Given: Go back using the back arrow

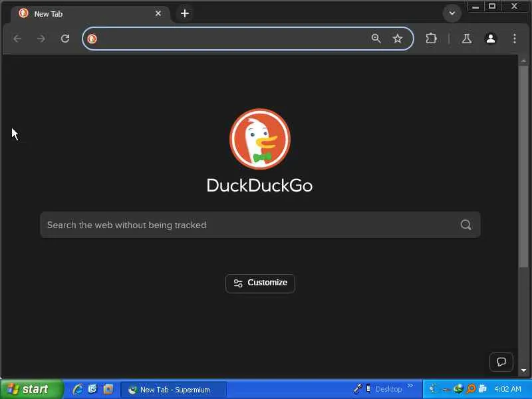Looking at the screenshot, I should 17,39.
